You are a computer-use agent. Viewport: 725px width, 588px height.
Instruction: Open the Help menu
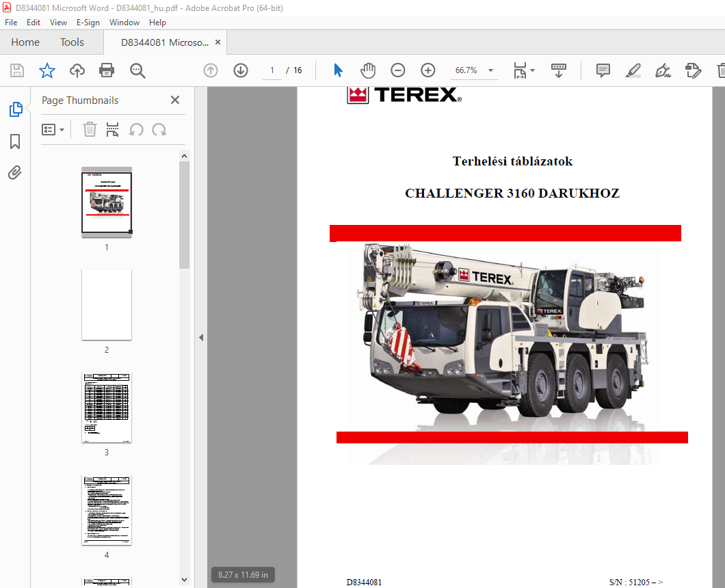tap(157, 22)
